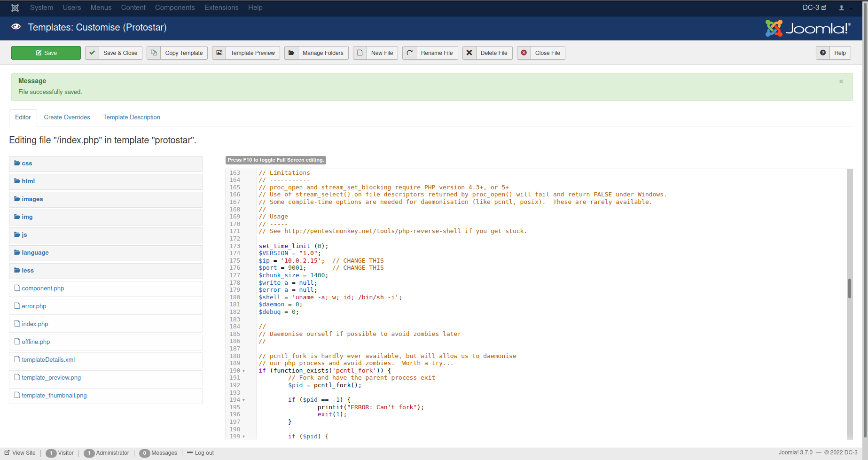Click Save & Close button label
This screenshot has width=868, height=460.
pyautogui.click(x=120, y=53)
